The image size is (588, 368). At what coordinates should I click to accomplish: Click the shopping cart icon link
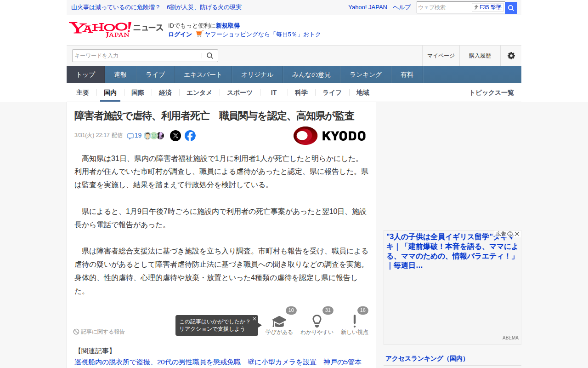[199, 34]
